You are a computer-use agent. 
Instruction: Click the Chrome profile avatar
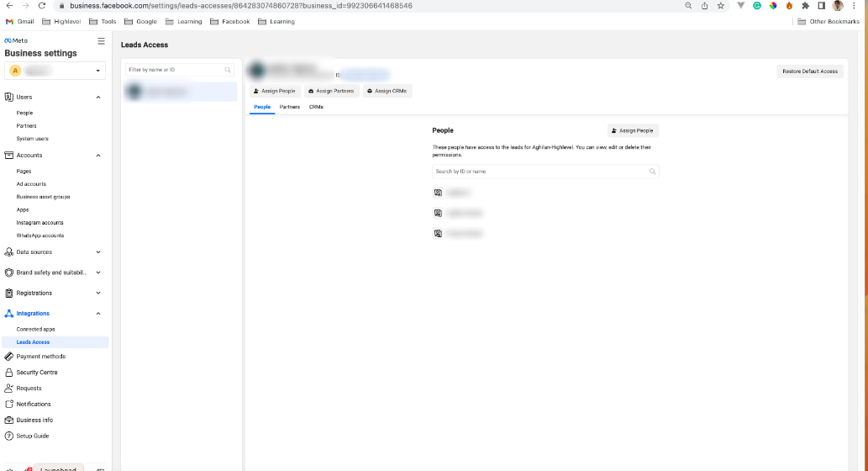click(x=838, y=6)
